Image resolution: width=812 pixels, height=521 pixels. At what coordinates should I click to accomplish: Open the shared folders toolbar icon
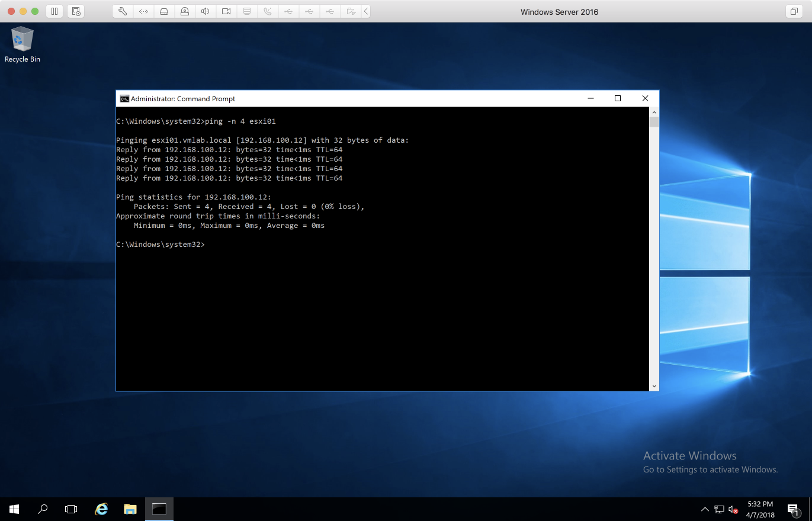tap(351, 11)
